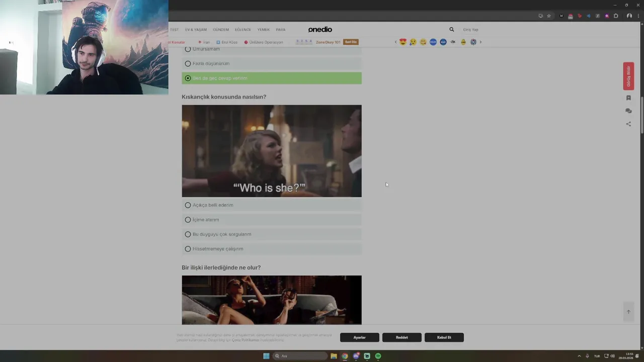
Task: Click the Windows taskbar search box
Action: coord(300,356)
